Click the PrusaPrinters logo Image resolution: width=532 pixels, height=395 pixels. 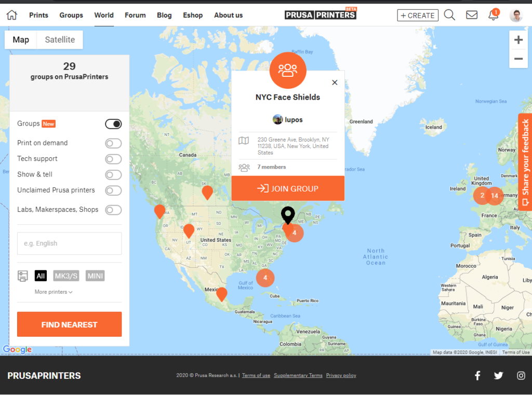tap(320, 15)
